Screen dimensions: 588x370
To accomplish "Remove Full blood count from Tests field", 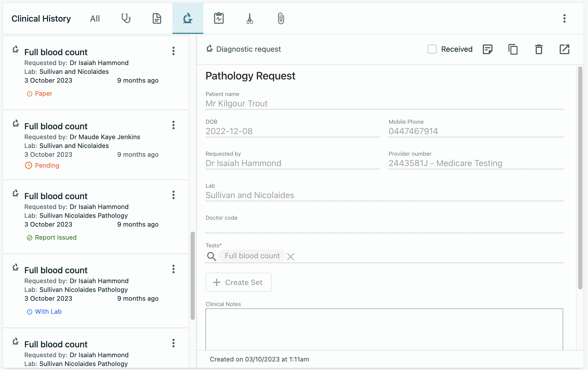I will [x=291, y=257].
